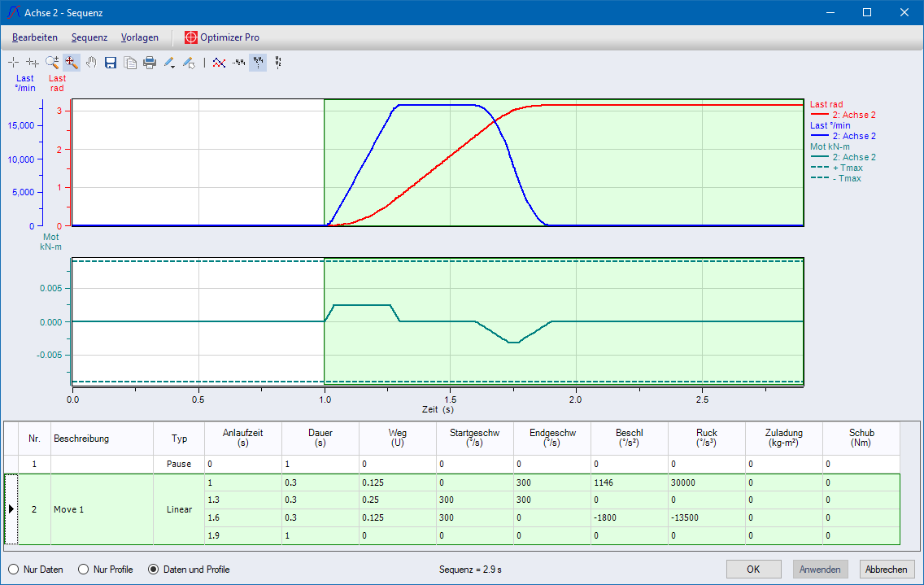This screenshot has width=924, height=585.
Task: Open the Bearbeiten menu
Action: (35, 37)
